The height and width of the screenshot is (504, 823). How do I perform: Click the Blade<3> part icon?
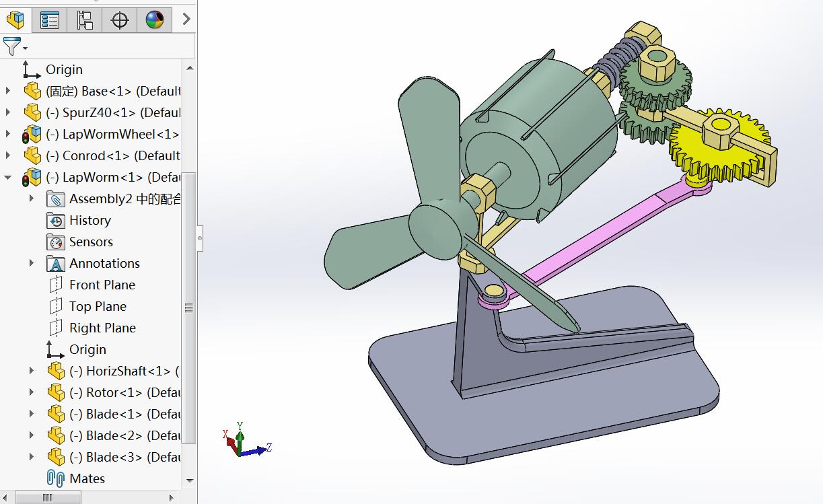click(56, 457)
